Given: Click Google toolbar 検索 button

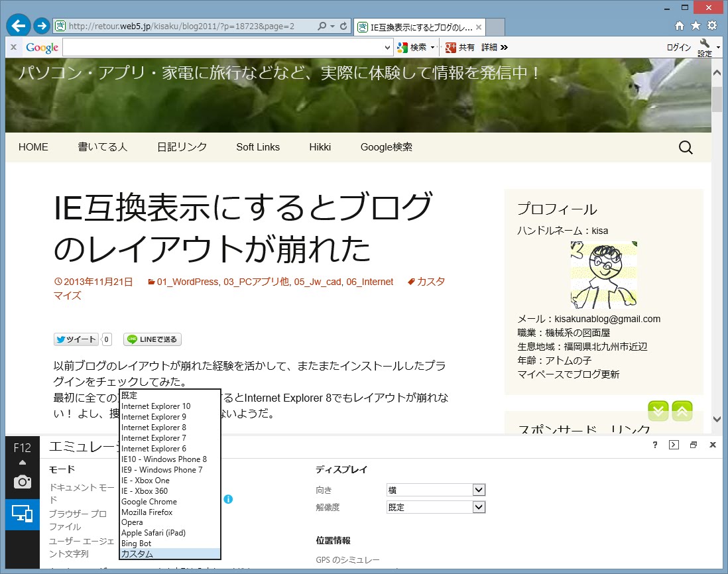Looking at the screenshot, I should point(412,47).
